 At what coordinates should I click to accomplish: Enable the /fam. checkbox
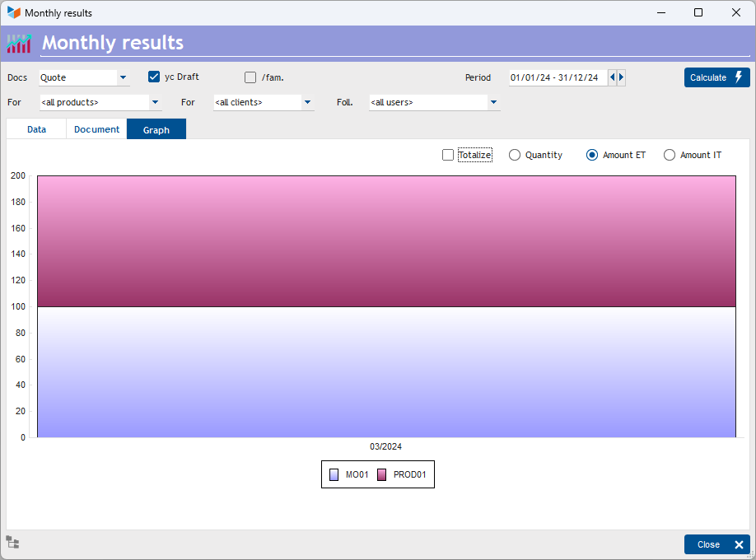pos(250,77)
